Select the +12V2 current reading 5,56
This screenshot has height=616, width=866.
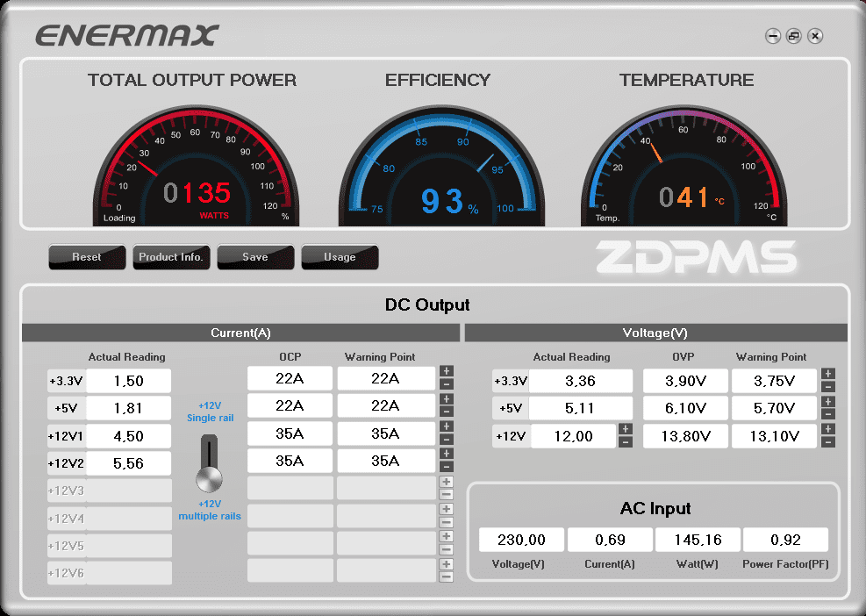(129, 463)
